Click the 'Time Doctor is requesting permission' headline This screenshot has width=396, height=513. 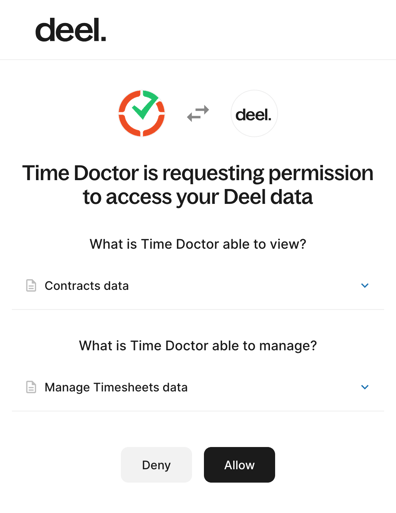[198, 173]
